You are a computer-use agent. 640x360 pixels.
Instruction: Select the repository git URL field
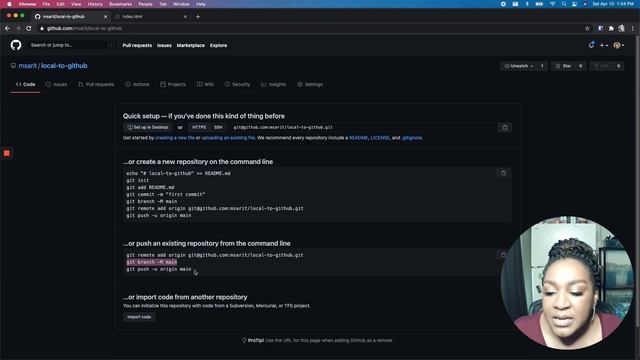(363, 127)
